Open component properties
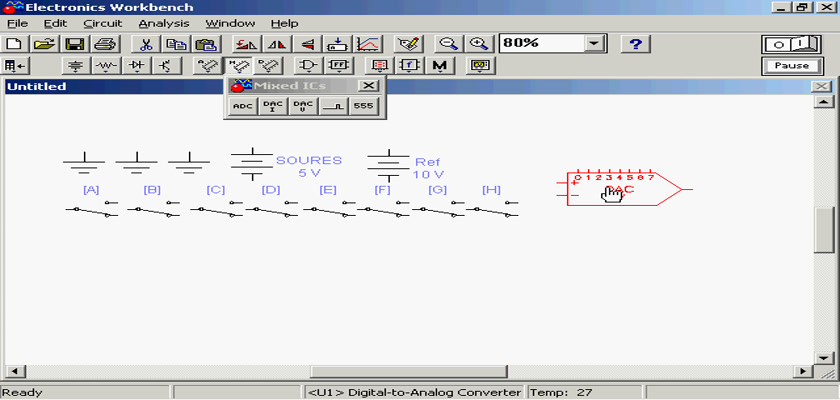 tap(409, 43)
